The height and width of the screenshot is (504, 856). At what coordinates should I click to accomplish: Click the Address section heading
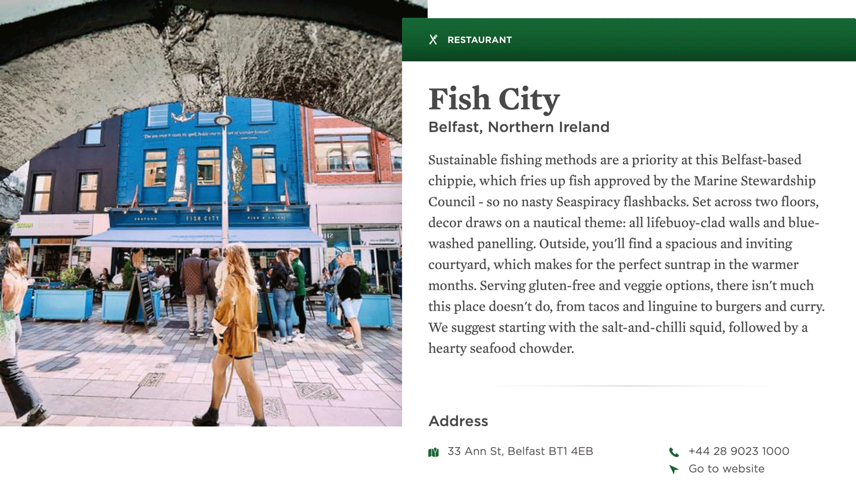(458, 421)
